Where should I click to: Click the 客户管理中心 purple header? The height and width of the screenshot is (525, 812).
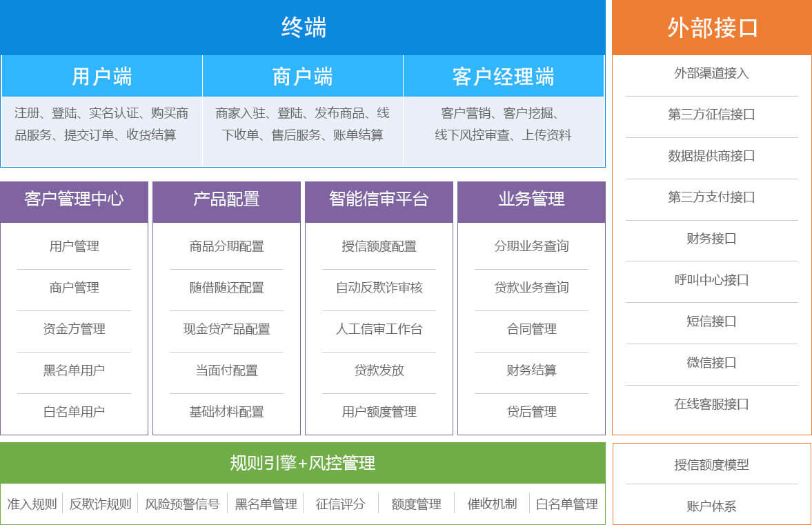[x=74, y=200]
